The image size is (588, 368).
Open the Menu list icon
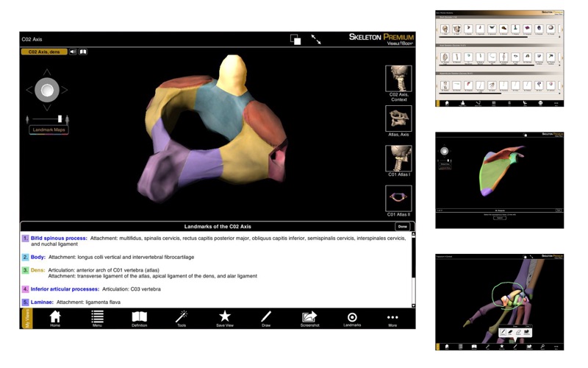pos(97,319)
